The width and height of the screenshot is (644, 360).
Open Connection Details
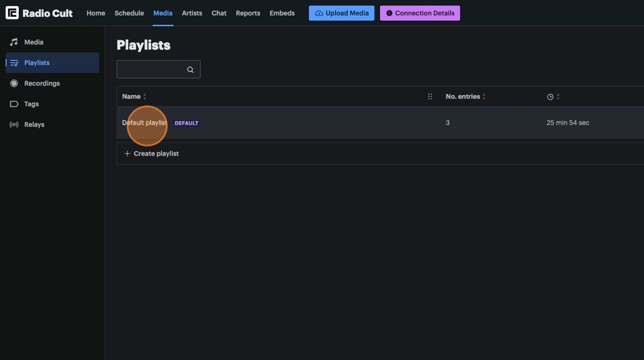tap(420, 13)
